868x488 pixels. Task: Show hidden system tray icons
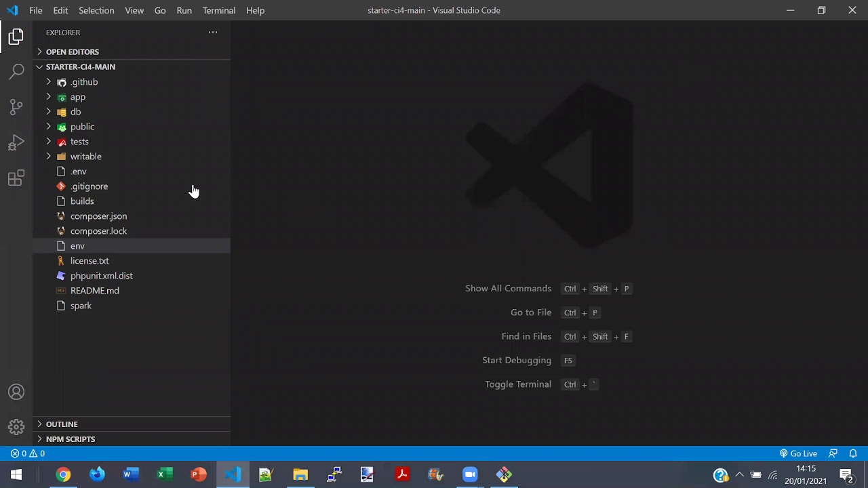click(x=739, y=474)
